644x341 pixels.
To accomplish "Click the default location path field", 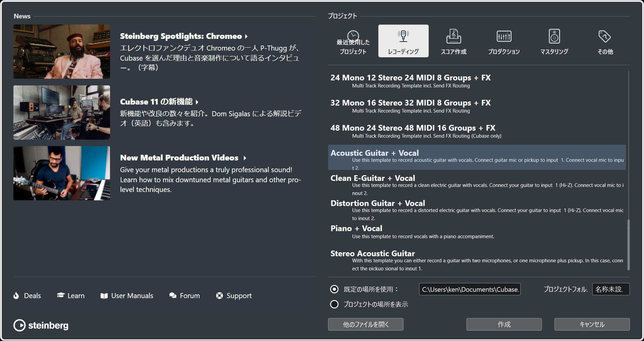I will click(x=470, y=289).
